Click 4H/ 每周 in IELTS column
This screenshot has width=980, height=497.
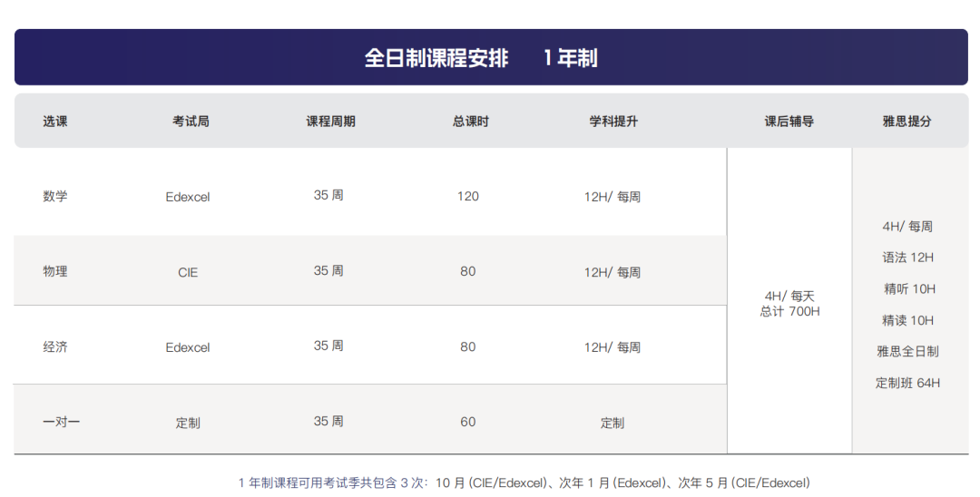[x=907, y=226]
